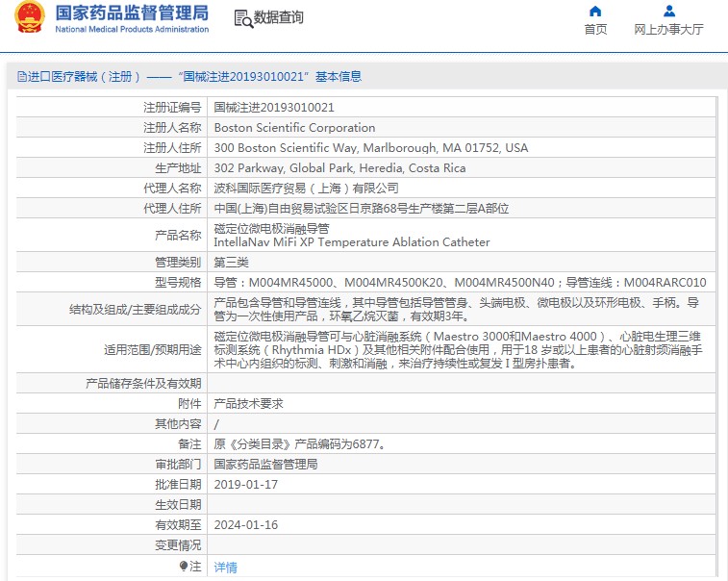Screen dimensions: 728x581
Task: Click the 其他内容 label
Action: tap(178, 424)
